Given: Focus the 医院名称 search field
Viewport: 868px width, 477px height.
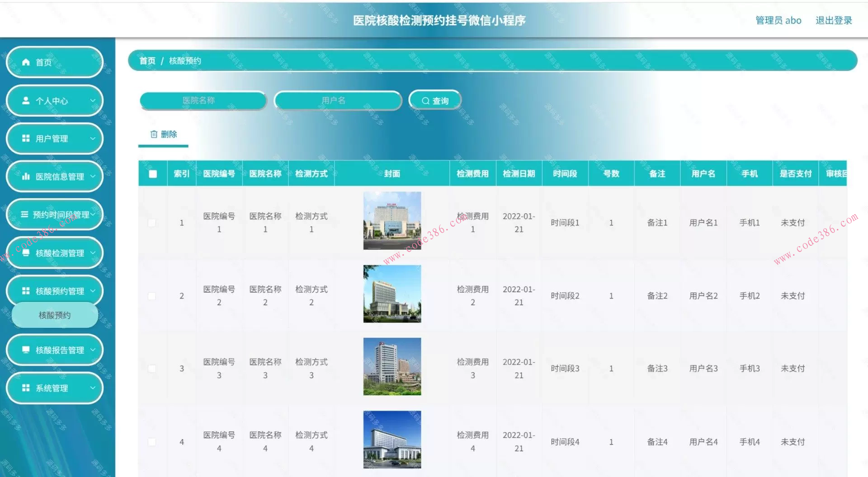Looking at the screenshot, I should point(203,100).
